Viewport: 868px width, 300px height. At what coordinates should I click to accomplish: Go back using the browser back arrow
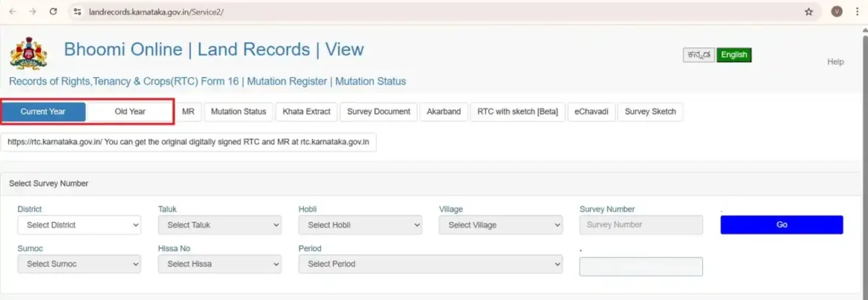tap(12, 12)
